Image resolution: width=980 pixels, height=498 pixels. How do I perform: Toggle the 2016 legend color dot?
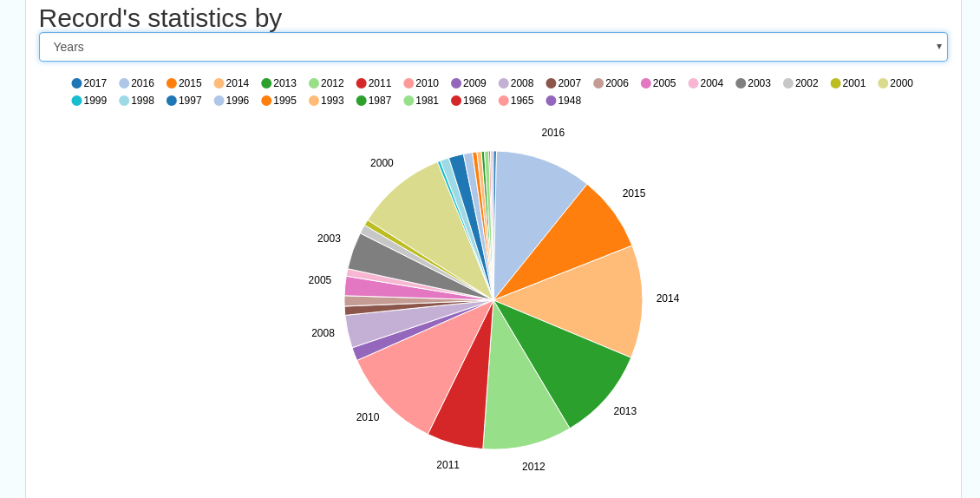[124, 83]
